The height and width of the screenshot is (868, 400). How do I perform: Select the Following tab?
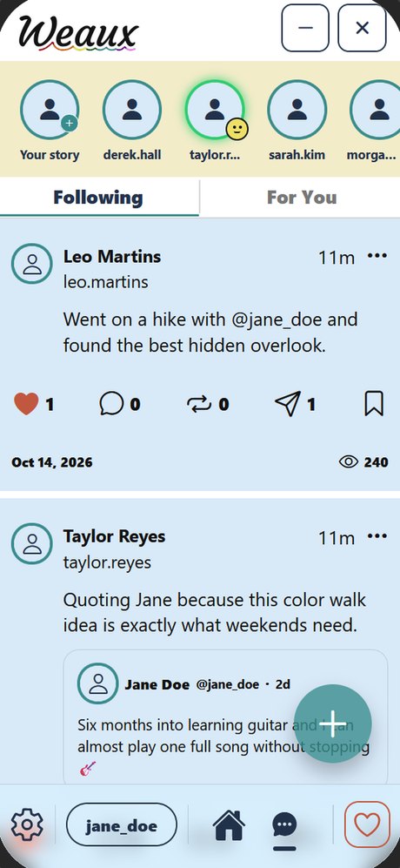pyautogui.click(x=98, y=198)
